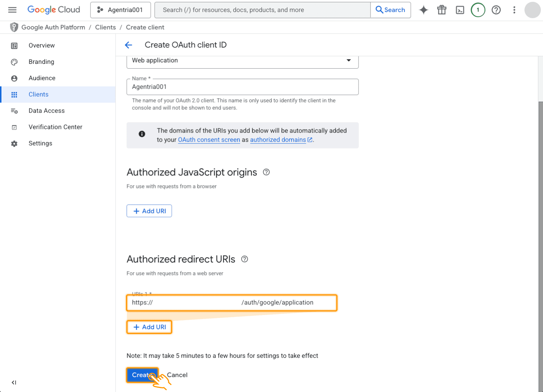Click the page vertical scrollbar

tap(540, 247)
